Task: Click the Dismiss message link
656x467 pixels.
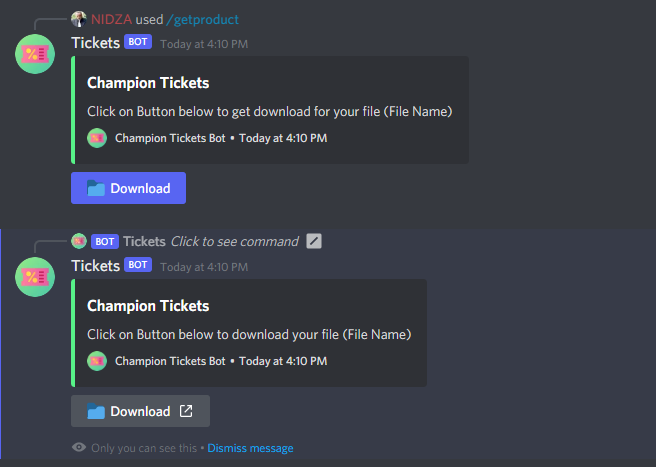Action: point(250,448)
